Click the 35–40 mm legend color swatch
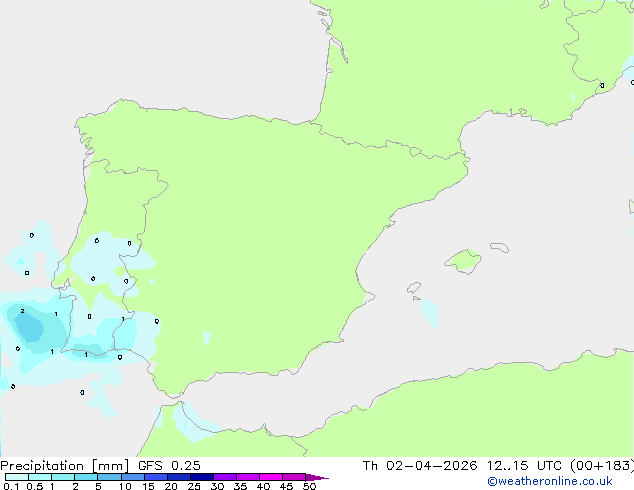This screenshot has width=634, height=490. [248, 477]
